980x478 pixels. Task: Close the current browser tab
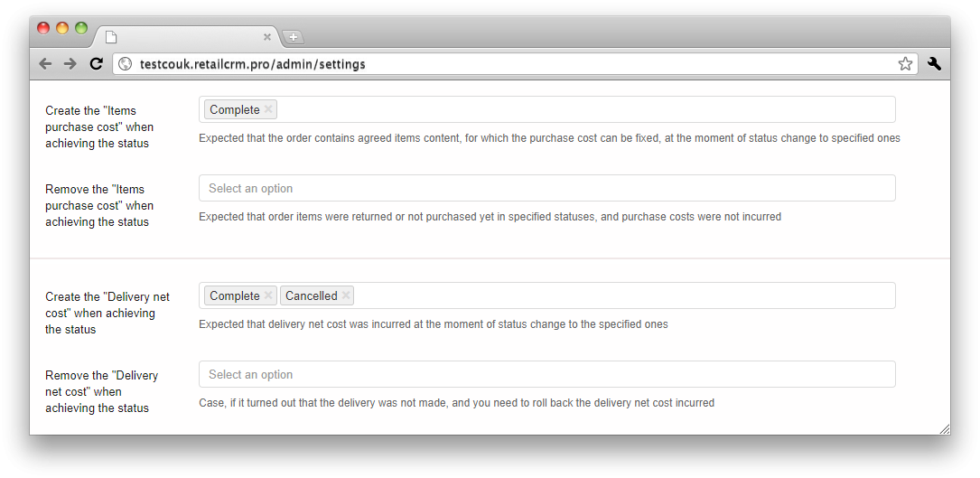(x=267, y=37)
